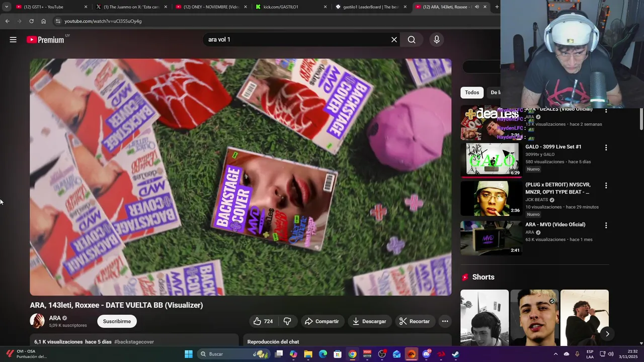Open Microsoft Store from taskbar
644x362 pixels.
pos(338,354)
